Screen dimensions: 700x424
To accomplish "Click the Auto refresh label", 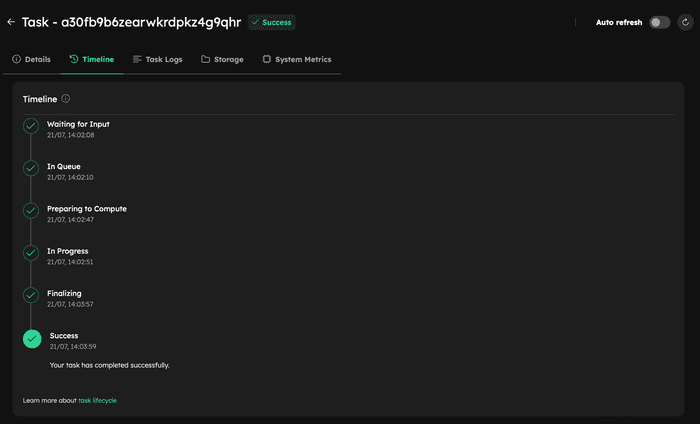I will pyautogui.click(x=619, y=22).
